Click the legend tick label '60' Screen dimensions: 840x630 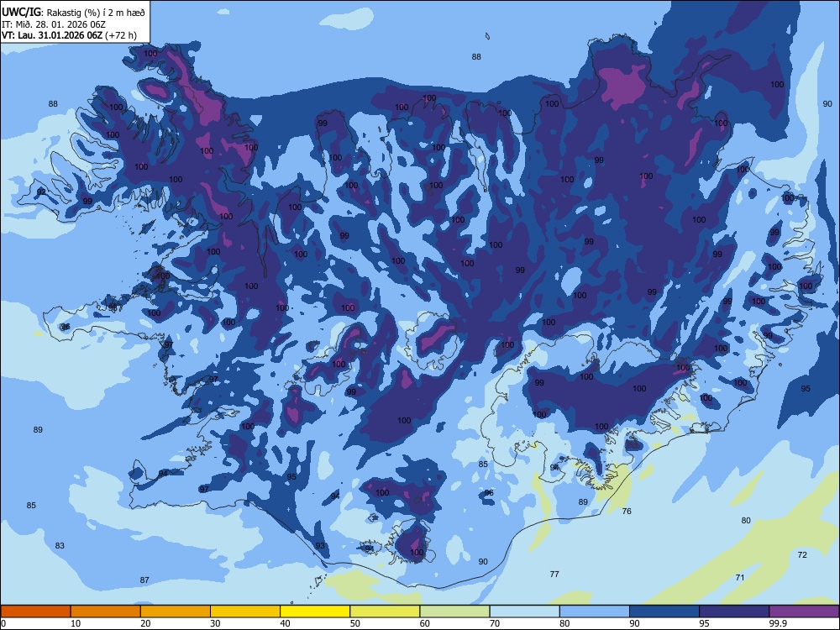coord(425,623)
